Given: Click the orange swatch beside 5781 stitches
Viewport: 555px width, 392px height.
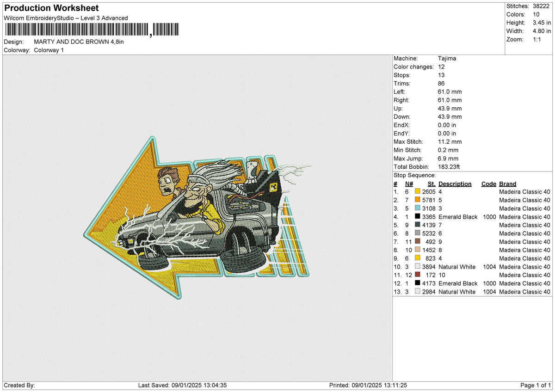Looking at the screenshot, I should [x=418, y=200].
